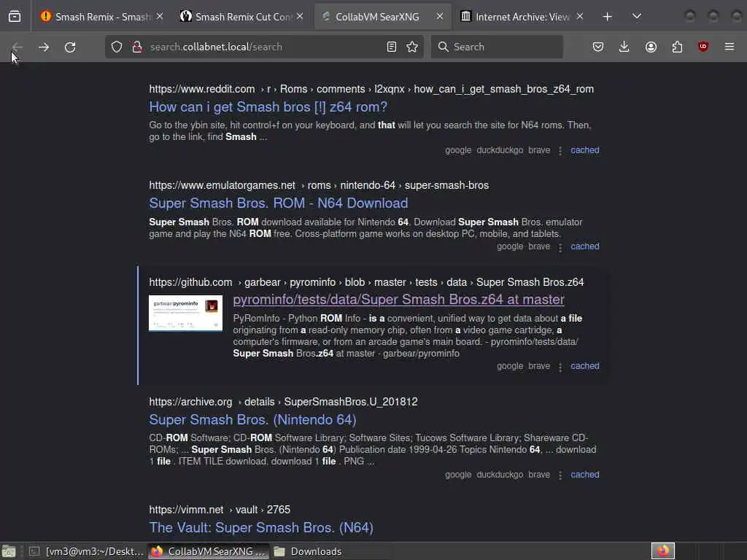Expand more options dots on the reddit result
The height and width of the screenshot is (560, 747).
click(x=560, y=150)
